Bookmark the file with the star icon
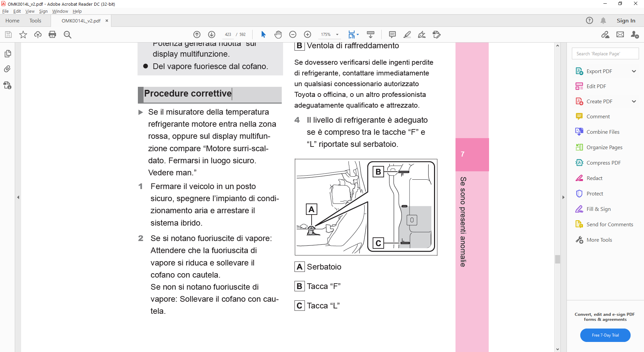 [23, 35]
